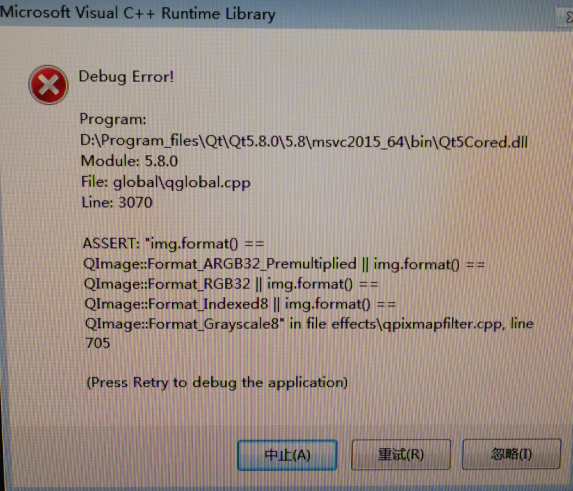Click the line number 705 text

(98, 343)
